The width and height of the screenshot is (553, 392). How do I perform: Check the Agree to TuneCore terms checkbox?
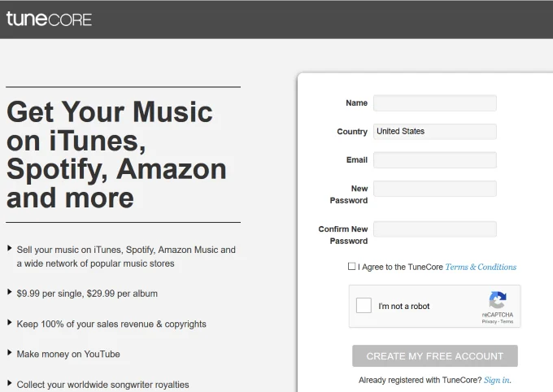click(351, 267)
